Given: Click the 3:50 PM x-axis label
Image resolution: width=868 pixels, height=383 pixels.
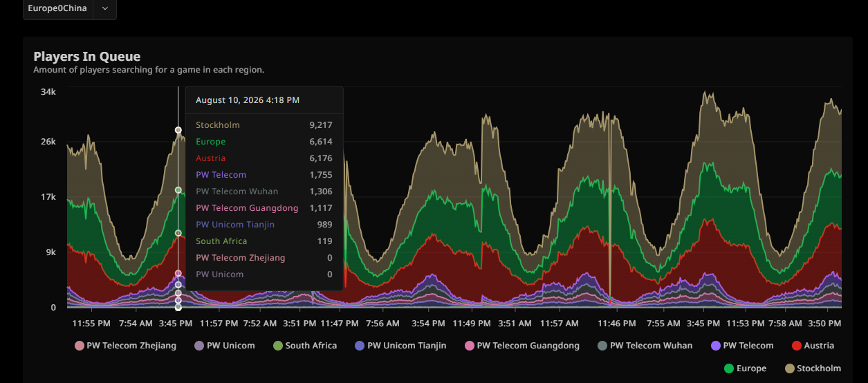Looking at the screenshot, I should (x=825, y=324).
